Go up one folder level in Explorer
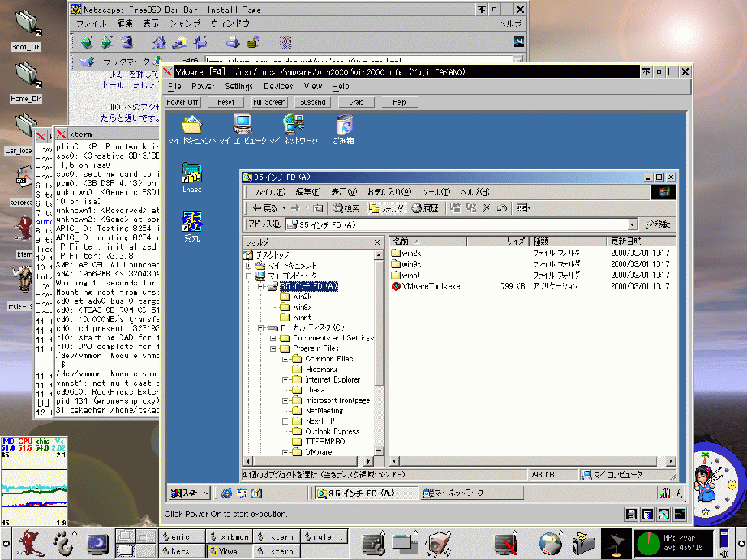The height and width of the screenshot is (560, 747). click(318, 208)
